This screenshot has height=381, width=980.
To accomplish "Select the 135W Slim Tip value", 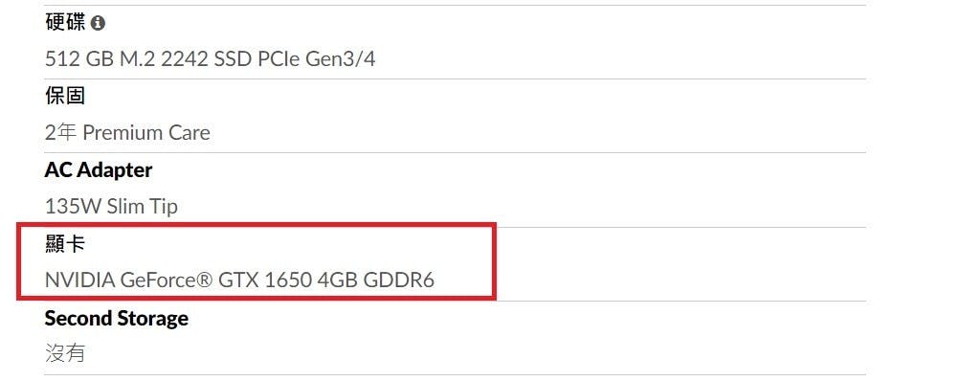I will 111,207.
